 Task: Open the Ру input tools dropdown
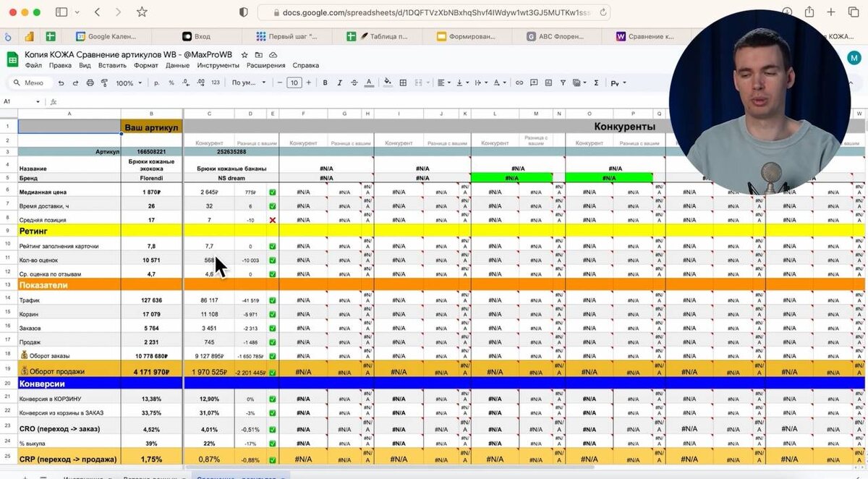click(618, 83)
